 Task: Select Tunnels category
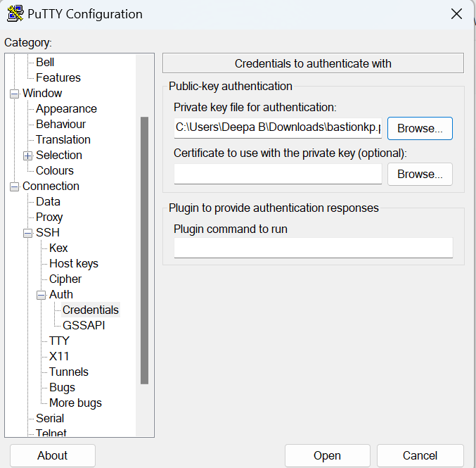pos(69,372)
